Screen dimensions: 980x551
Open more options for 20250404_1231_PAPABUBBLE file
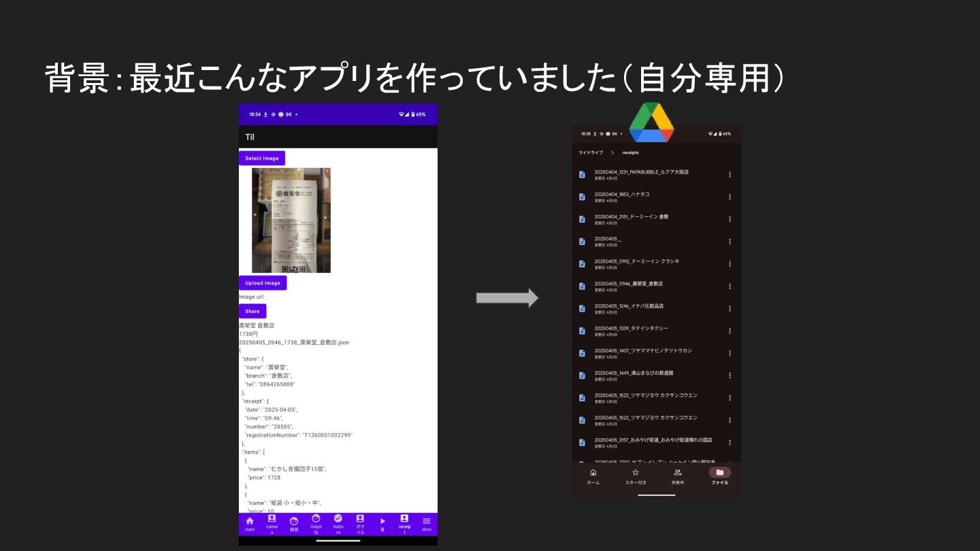(730, 175)
